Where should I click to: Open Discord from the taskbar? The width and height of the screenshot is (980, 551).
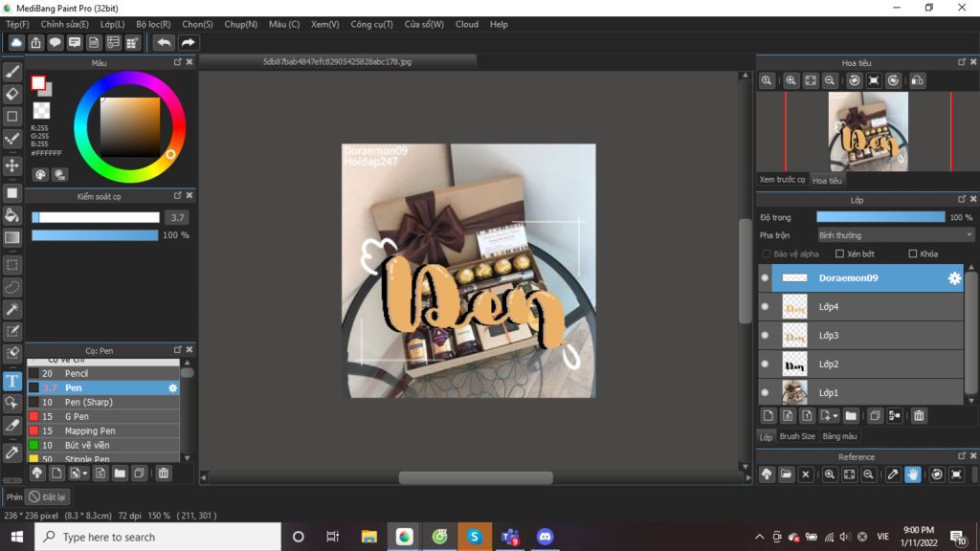click(545, 537)
